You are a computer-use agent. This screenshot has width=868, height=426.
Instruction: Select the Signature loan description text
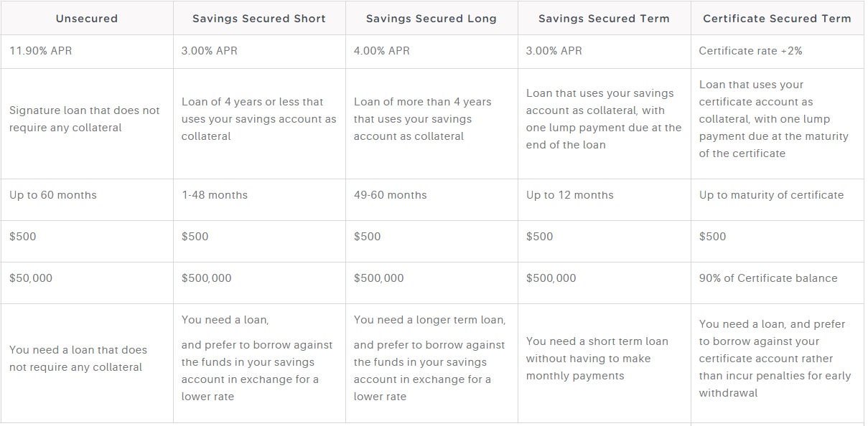[x=85, y=119]
